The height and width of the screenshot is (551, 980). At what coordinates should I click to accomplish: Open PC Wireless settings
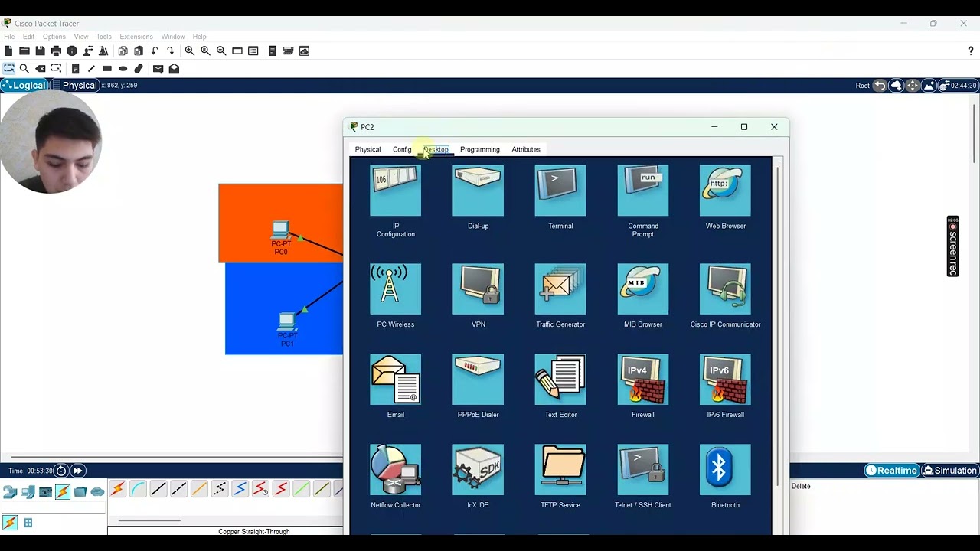(395, 289)
